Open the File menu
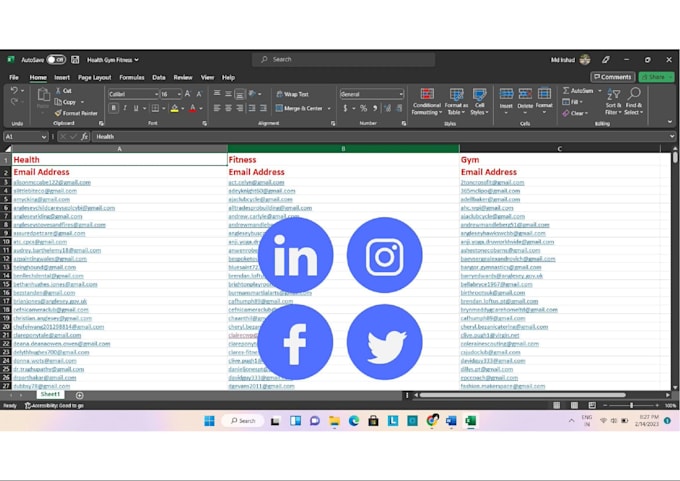This screenshot has width=680, height=481. 14,77
